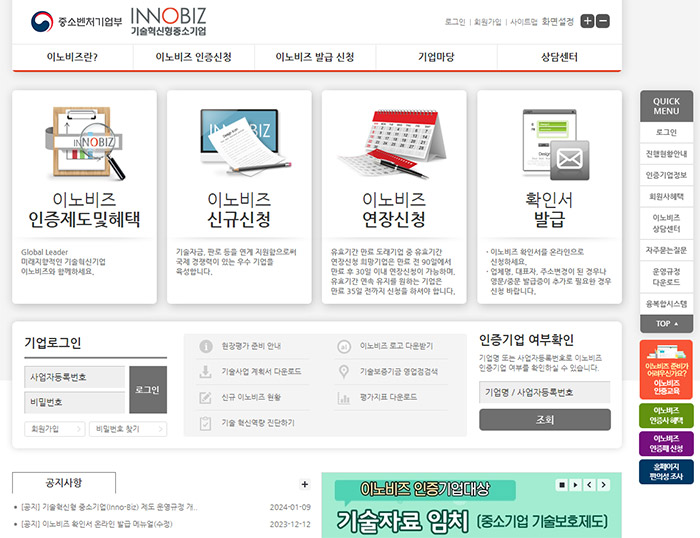Click clipboard icon beside 기술 혁신역량 진단하기
The height and width of the screenshot is (538, 700).
(205, 423)
